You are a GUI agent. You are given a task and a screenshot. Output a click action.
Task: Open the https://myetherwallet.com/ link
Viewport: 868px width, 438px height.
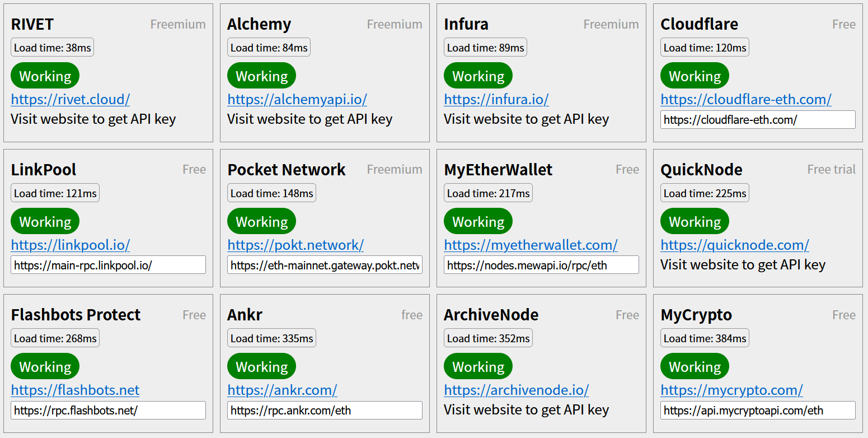click(531, 245)
